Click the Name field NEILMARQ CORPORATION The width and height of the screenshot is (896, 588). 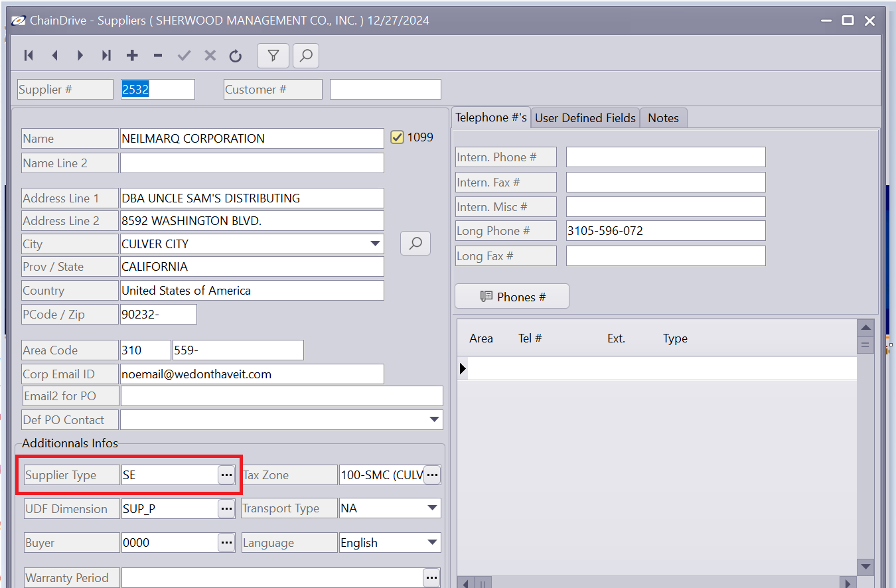[252, 139]
